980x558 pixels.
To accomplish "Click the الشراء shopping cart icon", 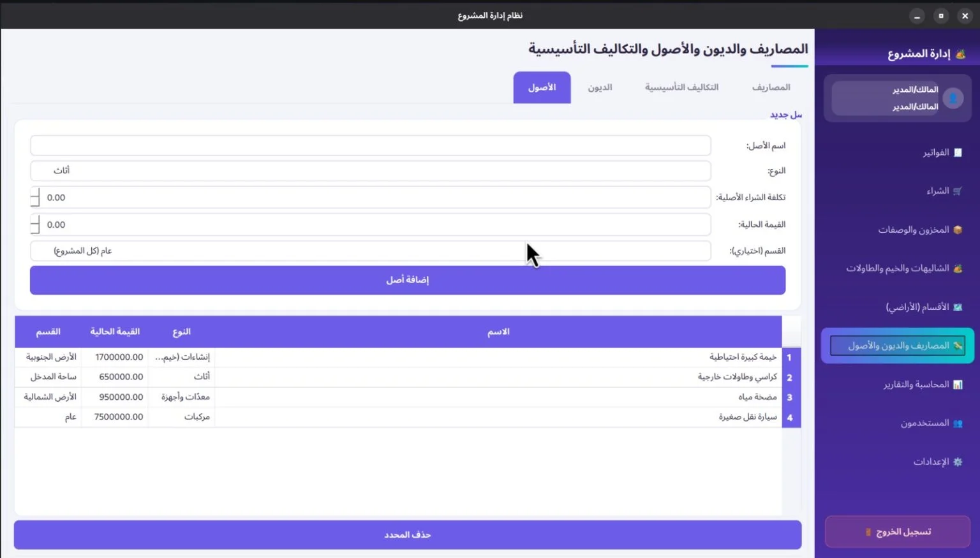I will (x=957, y=191).
